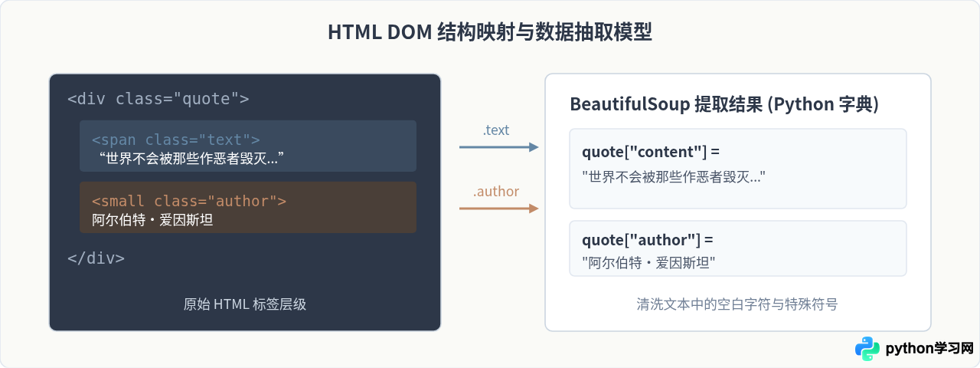This screenshot has width=980, height=368.
Task: Click the title 'HTML DOM 结构映射与数据抽取模型'
Action: tap(490, 32)
